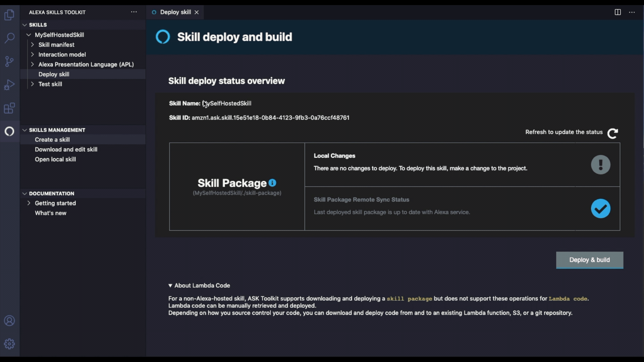Open the Explorer icon in activity bar
This screenshot has height=362, width=644.
coord(9,15)
